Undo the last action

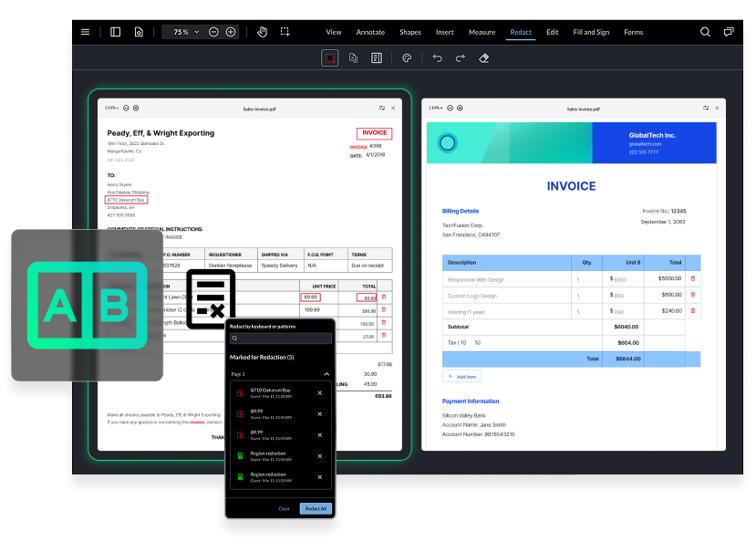point(438,58)
